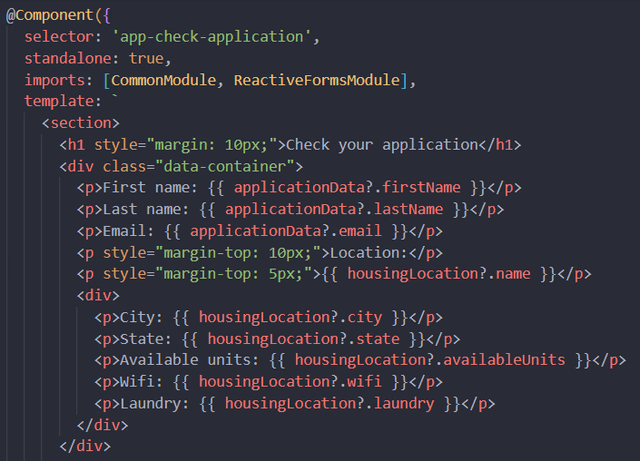
Task: Click the 'Laundry:' label text
Action: tap(154, 403)
